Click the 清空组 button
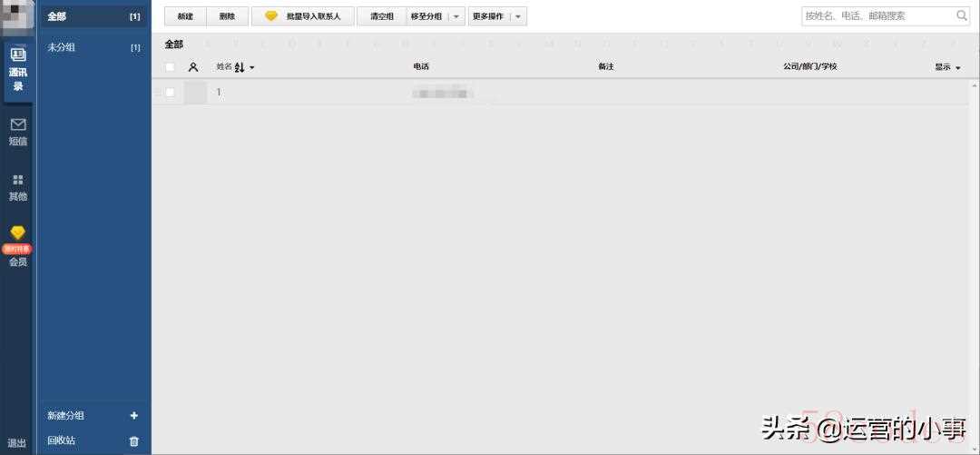 click(x=382, y=17)
